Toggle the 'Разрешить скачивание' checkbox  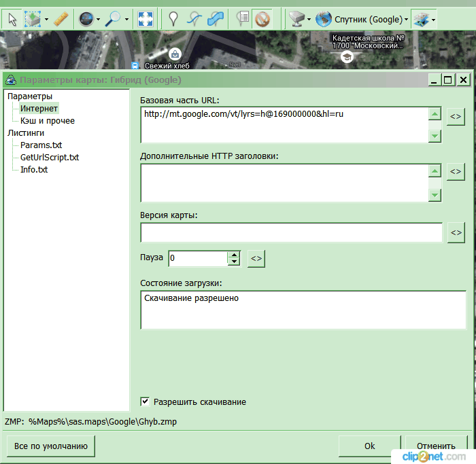[145, 401]
